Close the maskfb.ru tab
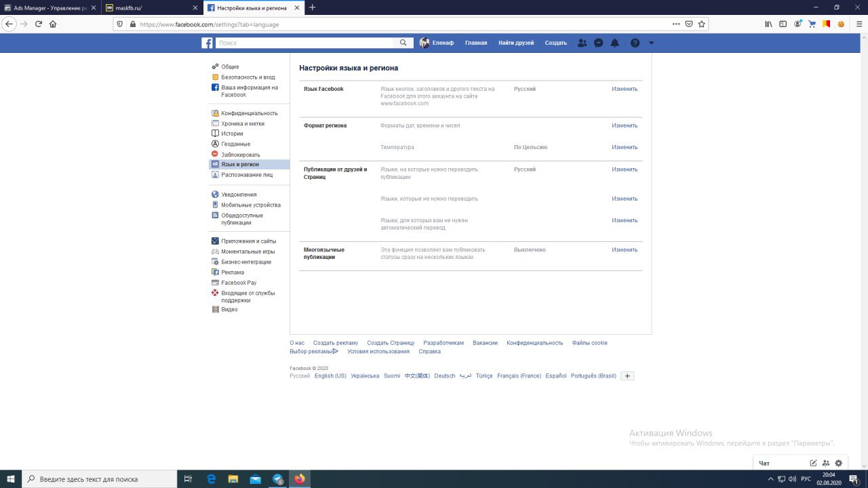 195,7
